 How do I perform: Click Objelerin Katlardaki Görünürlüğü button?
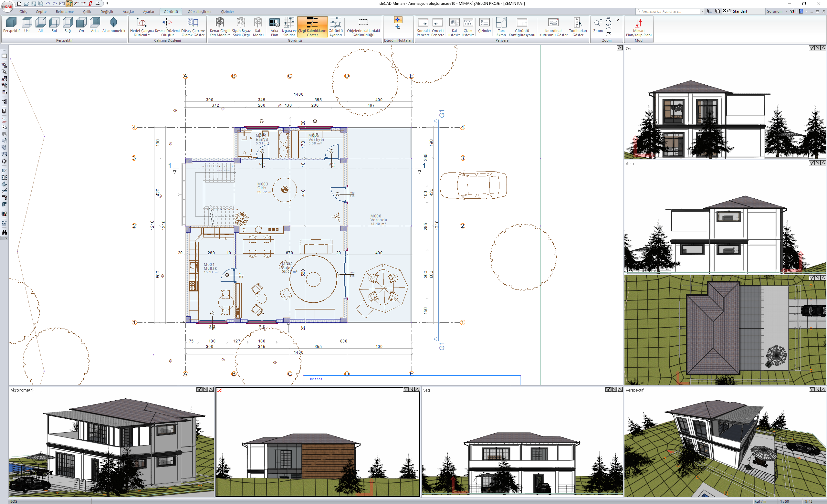coord(363,27)
